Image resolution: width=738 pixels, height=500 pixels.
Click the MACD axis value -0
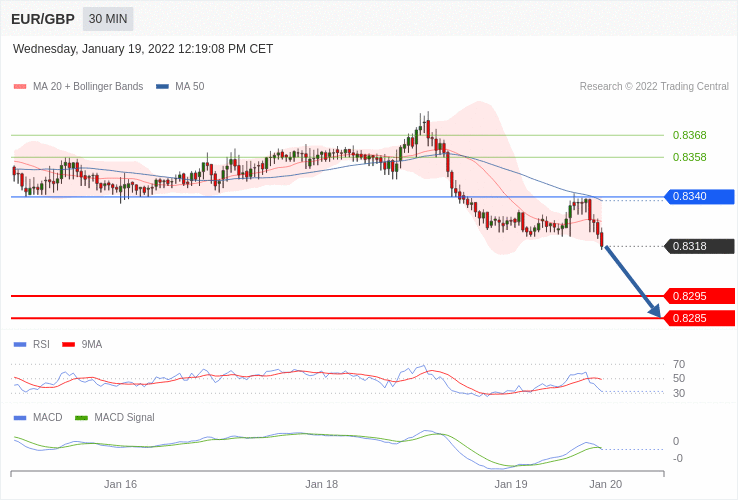tap(678, 458)
